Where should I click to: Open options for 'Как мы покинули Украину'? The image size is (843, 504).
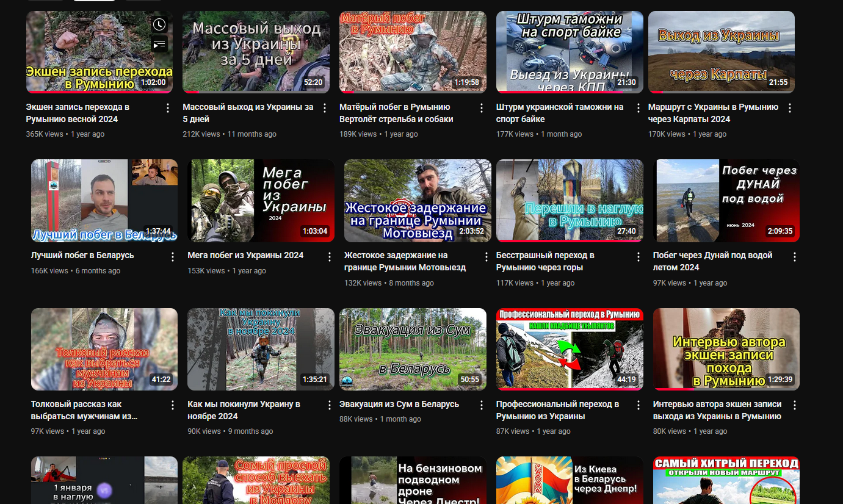(330, 405)
